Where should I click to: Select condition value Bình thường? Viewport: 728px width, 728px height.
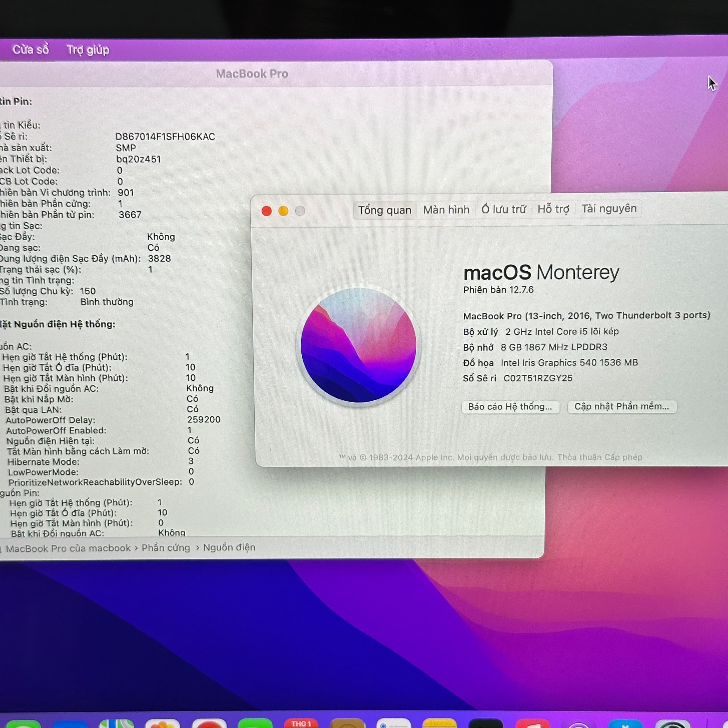coord(107,302)
